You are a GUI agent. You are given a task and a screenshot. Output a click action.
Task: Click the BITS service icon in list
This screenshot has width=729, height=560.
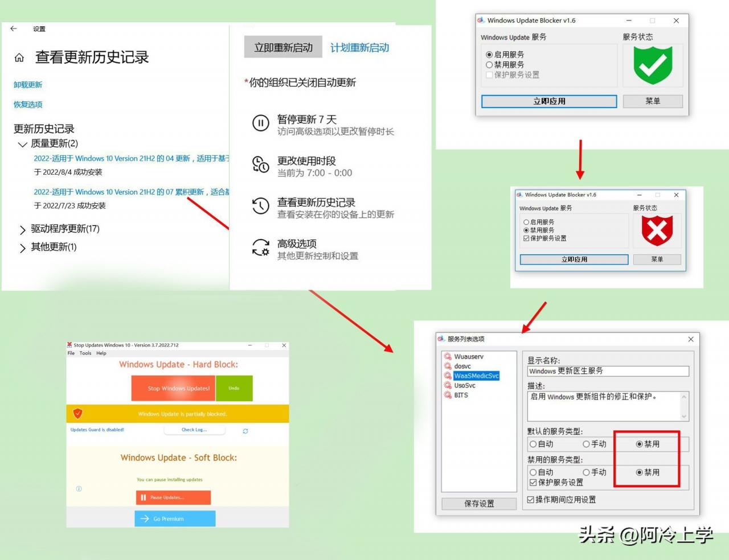(x=448, y=396)
